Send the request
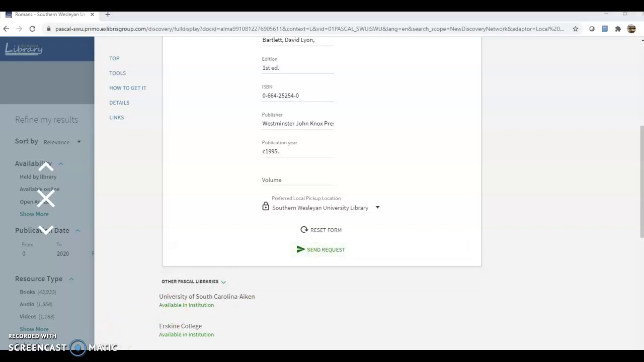The height and width of the screenshot is (362, 644). pos(321,249)
